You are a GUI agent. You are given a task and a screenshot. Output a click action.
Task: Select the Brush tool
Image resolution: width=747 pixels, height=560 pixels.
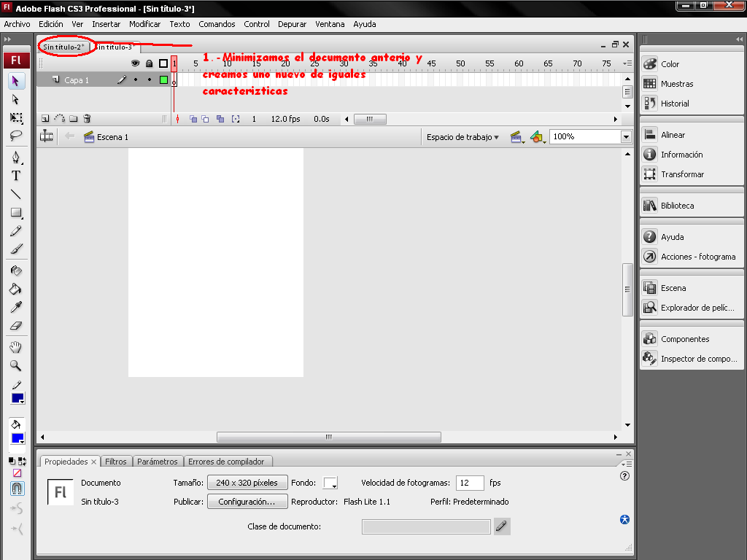coord(16,249)
